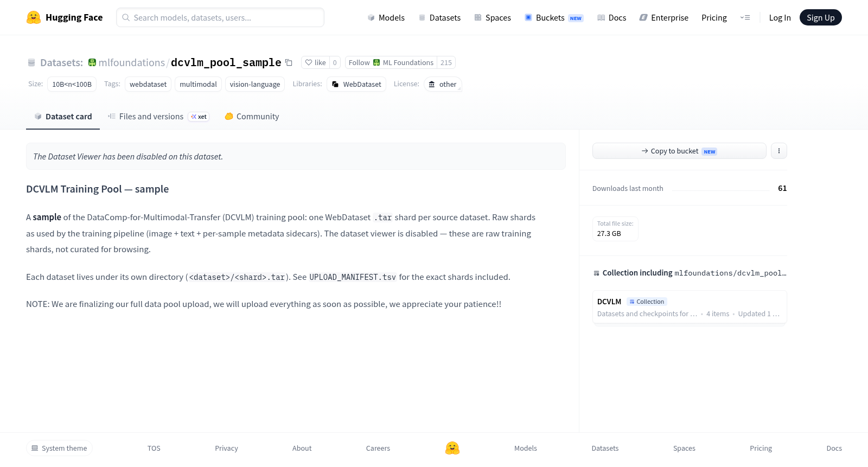Screen dimensions: 868x467
Task: Switch to Files and versions tab
Action: click(x=158, y=116)
